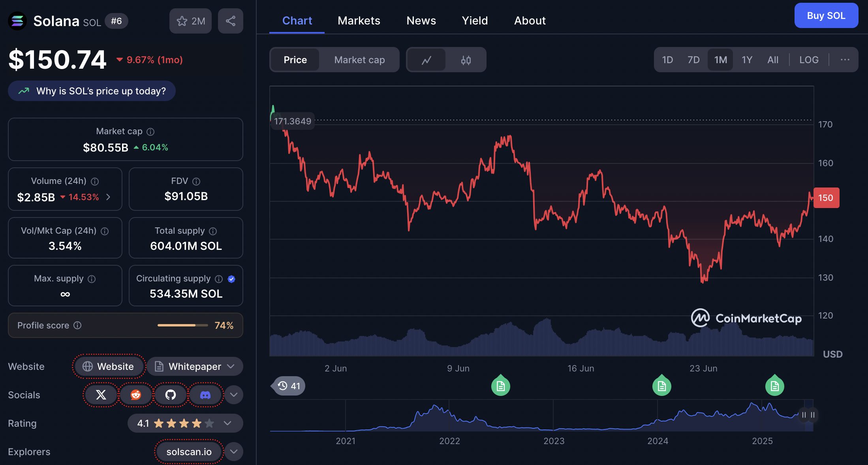Set chart range to 7D

click(693, 60)
